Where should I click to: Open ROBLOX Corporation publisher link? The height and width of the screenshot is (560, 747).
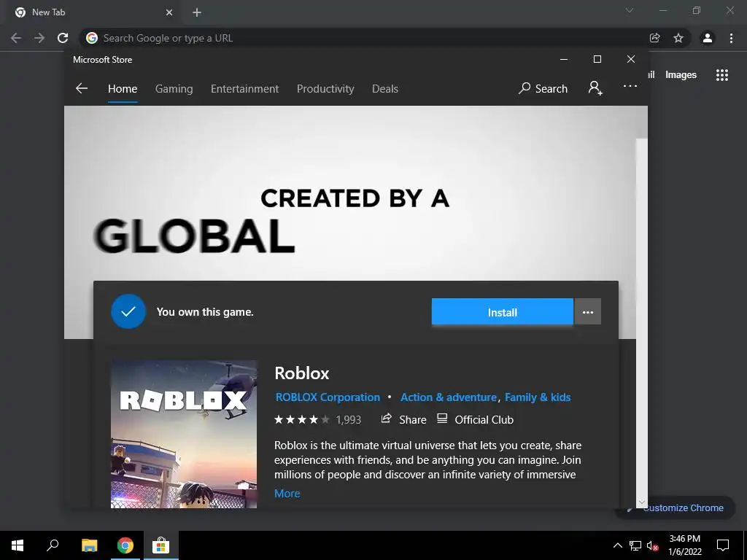[x=328, y=397]
